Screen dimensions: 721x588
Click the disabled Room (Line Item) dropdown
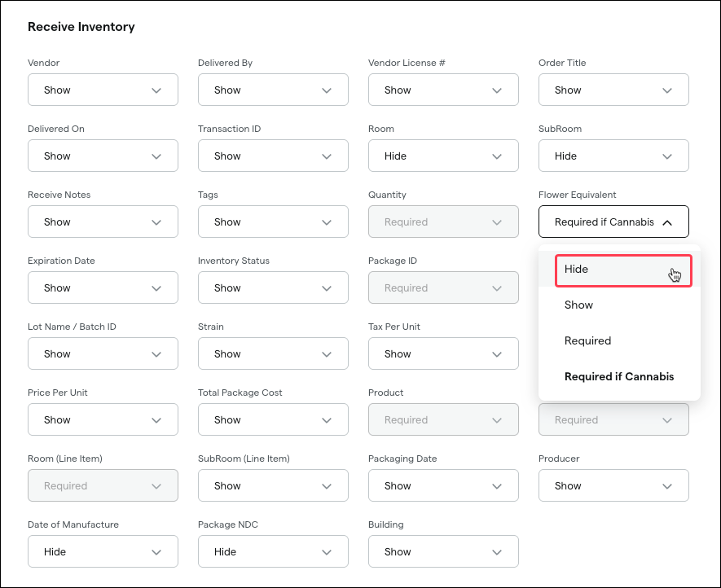pyautogui.click(x=103, y=485)
